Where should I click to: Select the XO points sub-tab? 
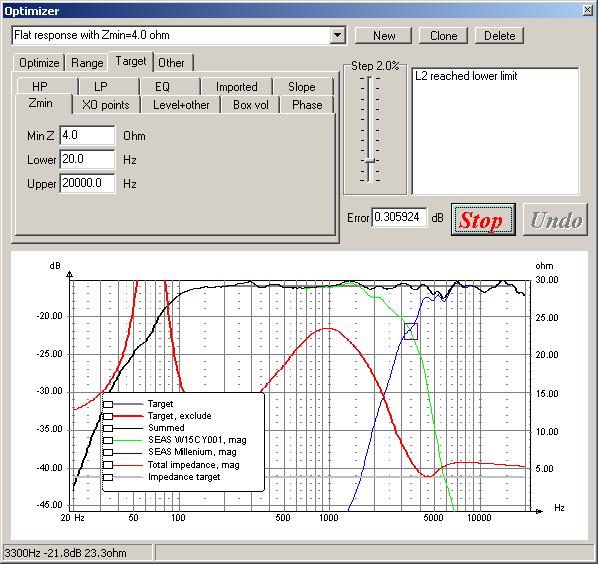click(x=106, y=105)
